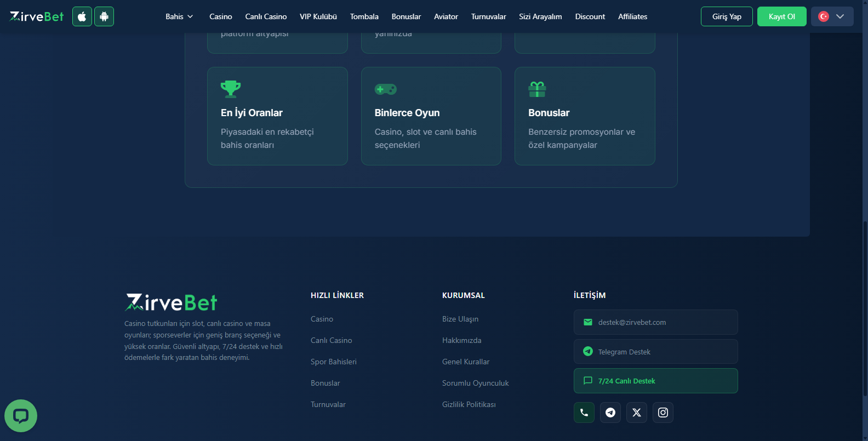868x441 pixels.
Task: Open Turnuvalar in top navigation
Action: coord(489,16)
